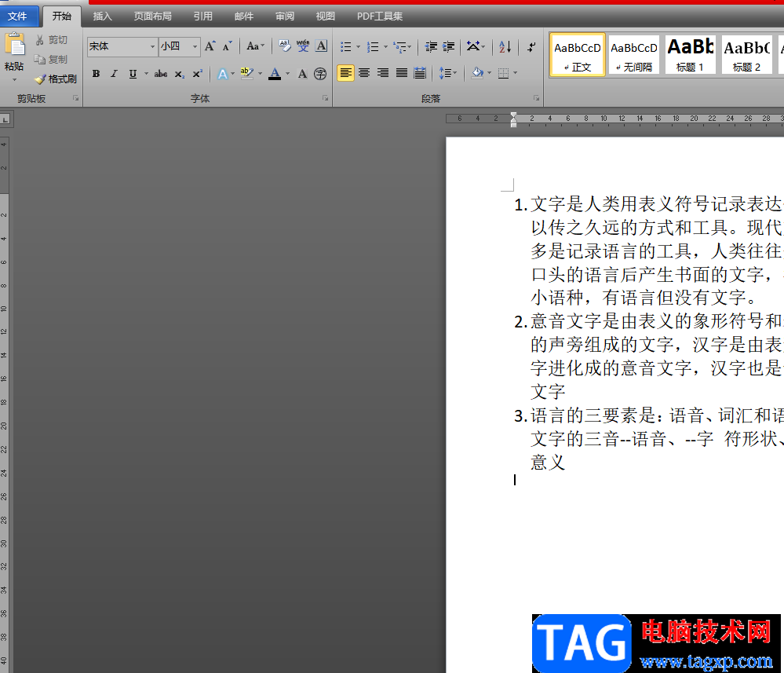This screenshot has height=673, width=784.
Task: Open the Font (字体) dialog launcher
Action: coord(326,99)
